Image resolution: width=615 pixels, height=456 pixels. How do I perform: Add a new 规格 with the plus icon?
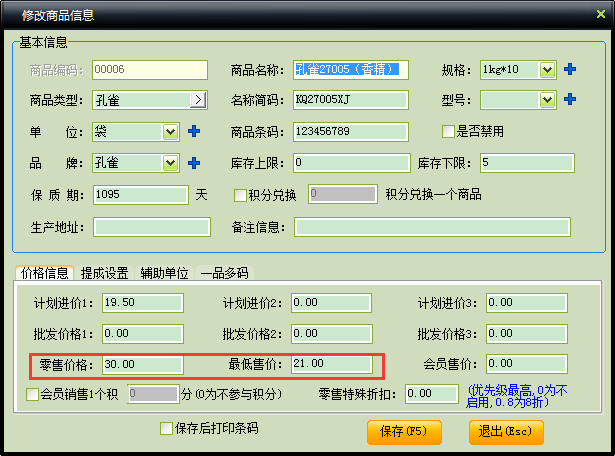point(570,69)
